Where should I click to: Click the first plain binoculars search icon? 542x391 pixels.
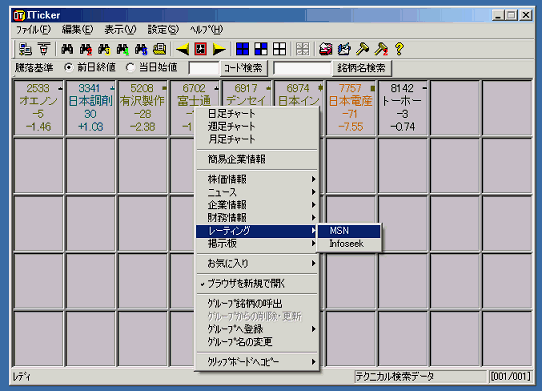click(x=67, y=49)
